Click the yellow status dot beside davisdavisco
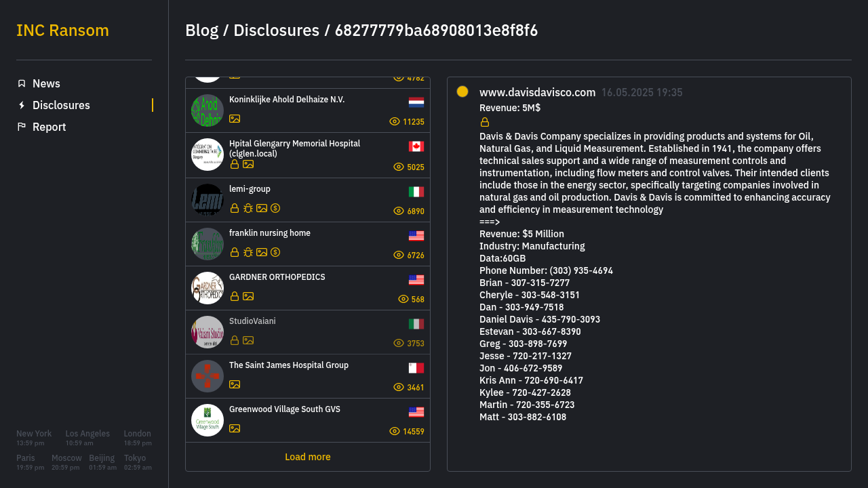The image size is (868, 488). pos(462,91)
